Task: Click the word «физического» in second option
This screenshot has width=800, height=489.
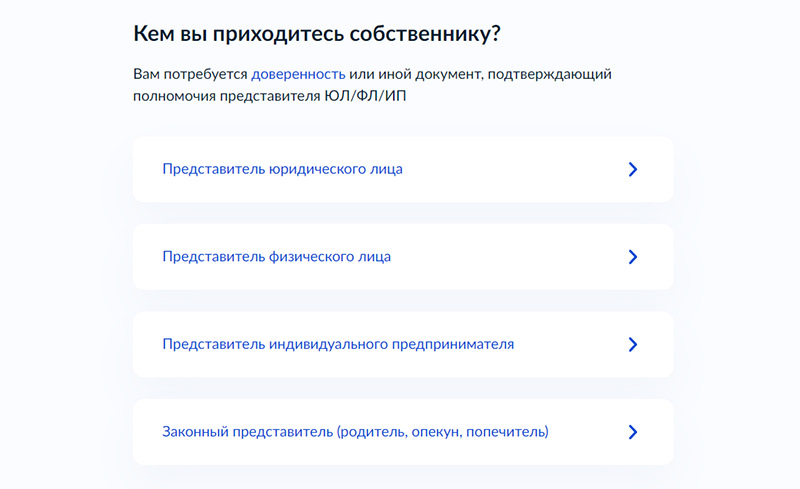Action: click(310, 257)
